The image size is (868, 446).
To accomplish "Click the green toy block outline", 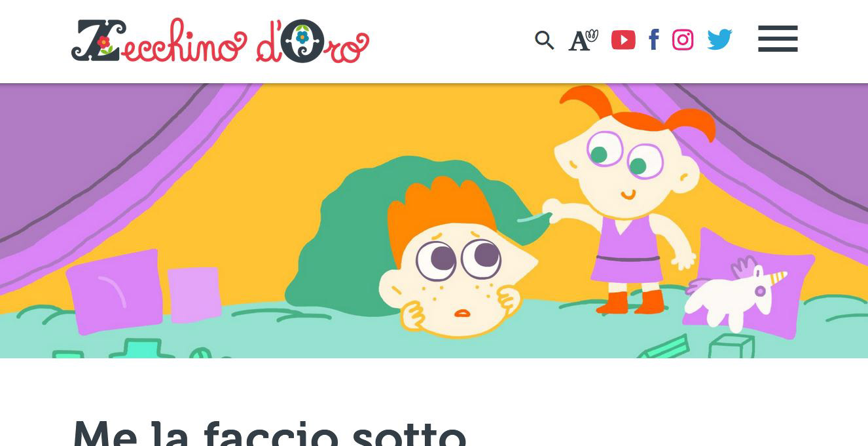I will pyautogui.click(x=731, y=344).
